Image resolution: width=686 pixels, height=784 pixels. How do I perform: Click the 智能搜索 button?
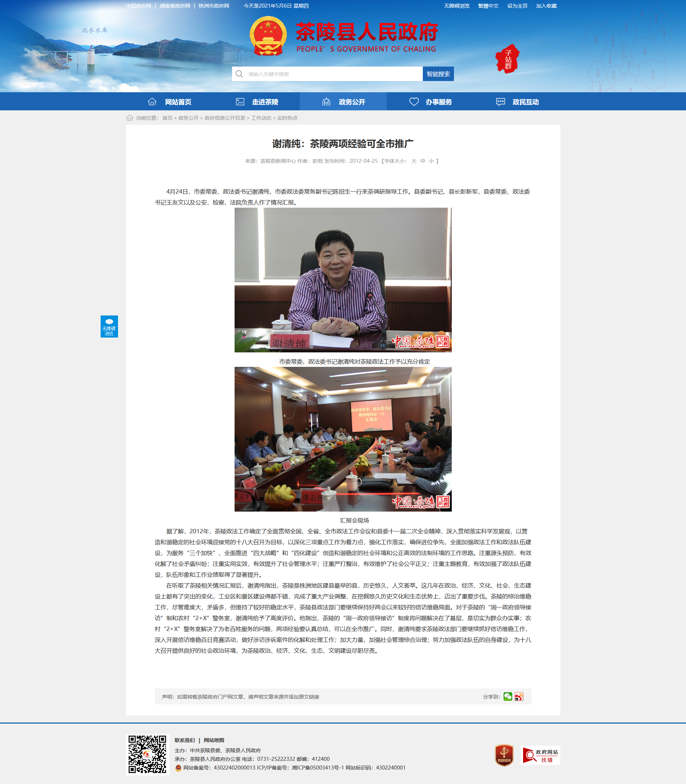click(438, 74)
